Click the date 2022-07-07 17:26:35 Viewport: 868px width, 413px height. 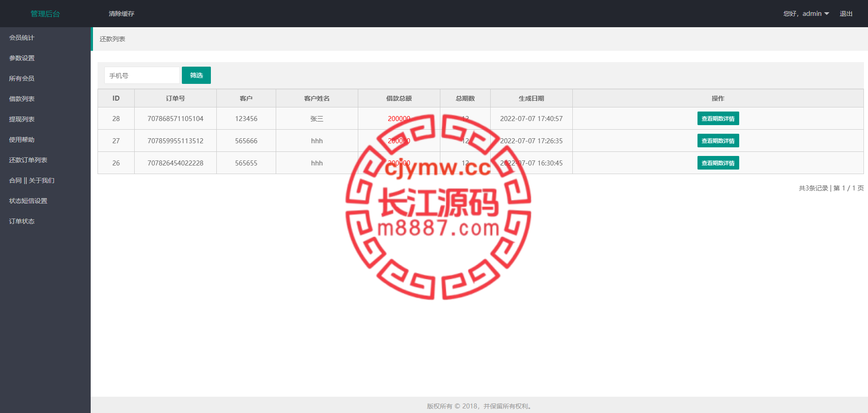point(532,141)
